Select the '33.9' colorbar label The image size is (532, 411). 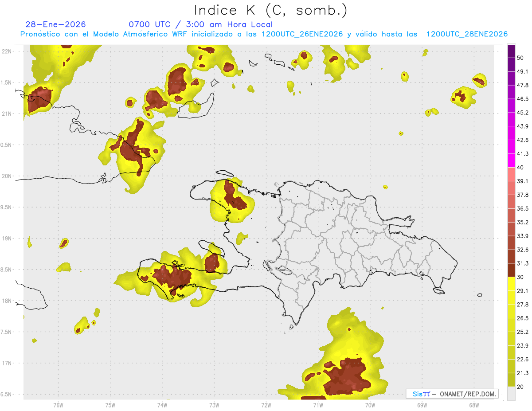coord(523,236)
